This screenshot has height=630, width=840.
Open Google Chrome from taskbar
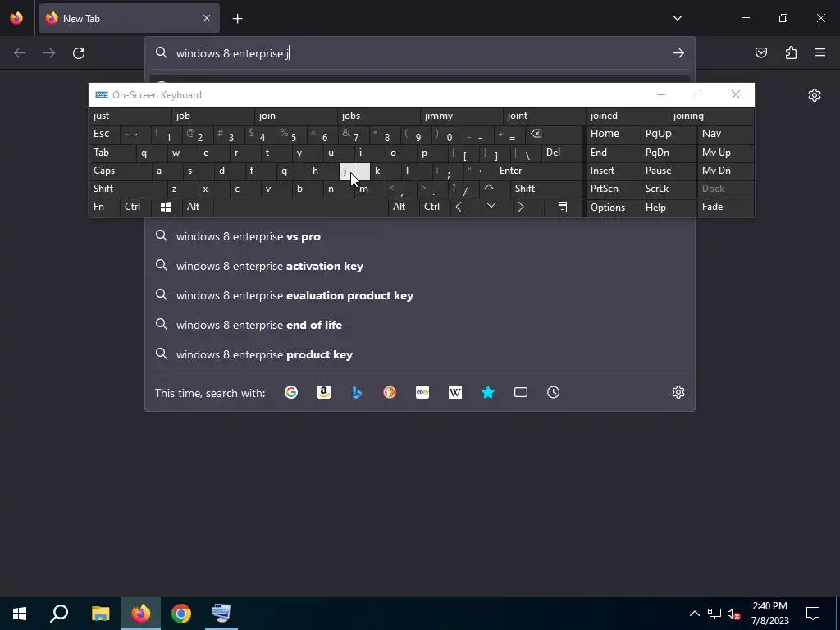[181, 614]
